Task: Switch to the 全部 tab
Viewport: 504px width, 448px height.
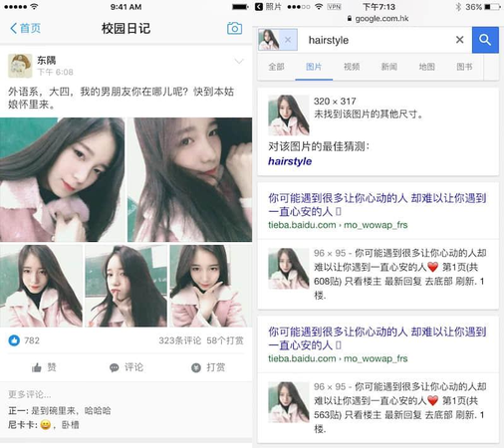Action: coord(276,67)
